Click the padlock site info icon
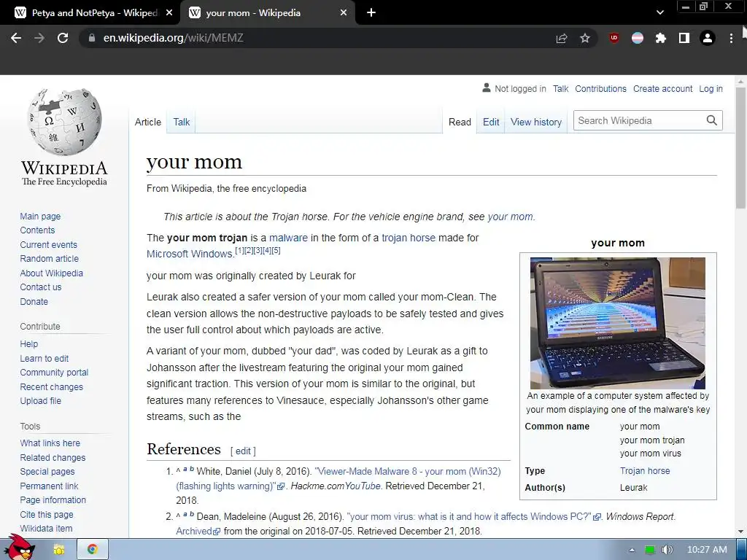Screen dimensions: 747x560 click(x=92, y=38)
